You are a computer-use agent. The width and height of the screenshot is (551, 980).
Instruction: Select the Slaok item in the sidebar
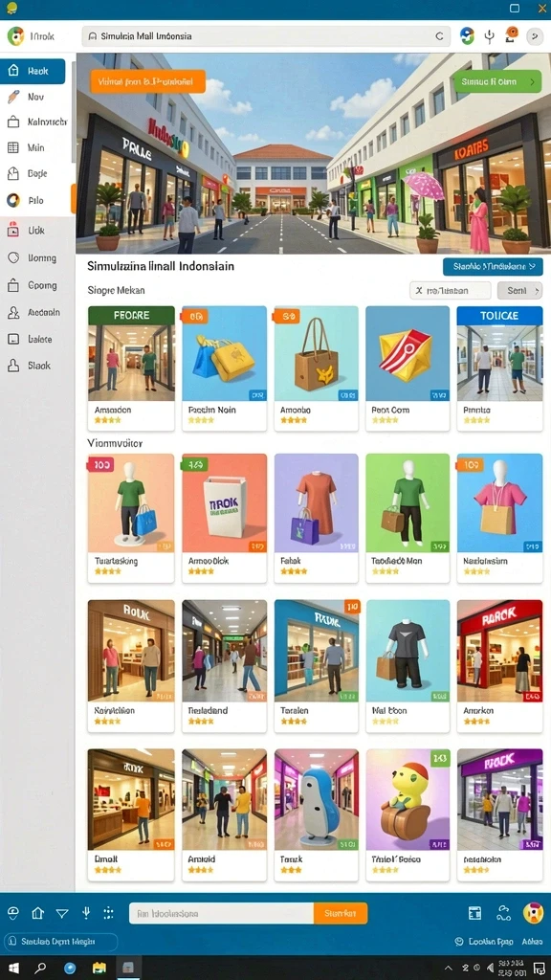(x=37, y=366)
